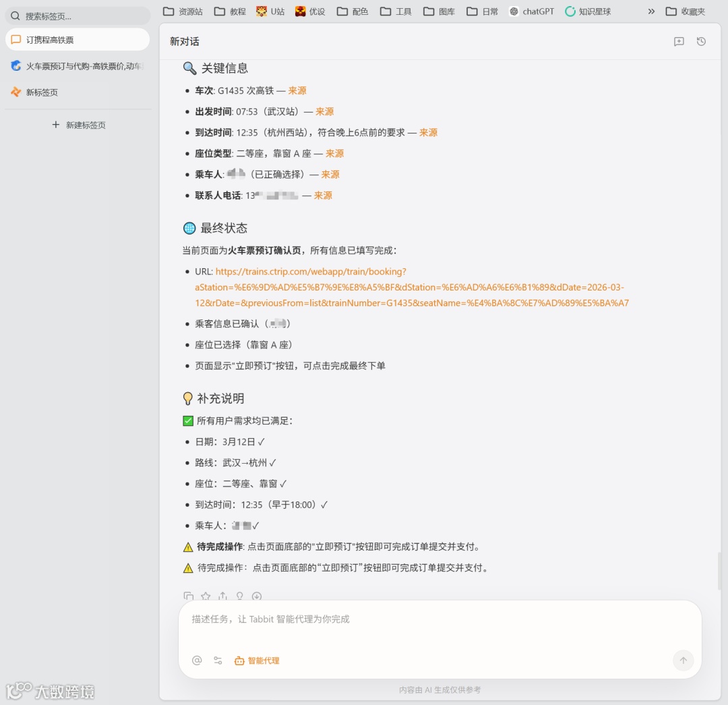
Task: Click the 来源 link beside 出发时间
Action: pos(324,111)
